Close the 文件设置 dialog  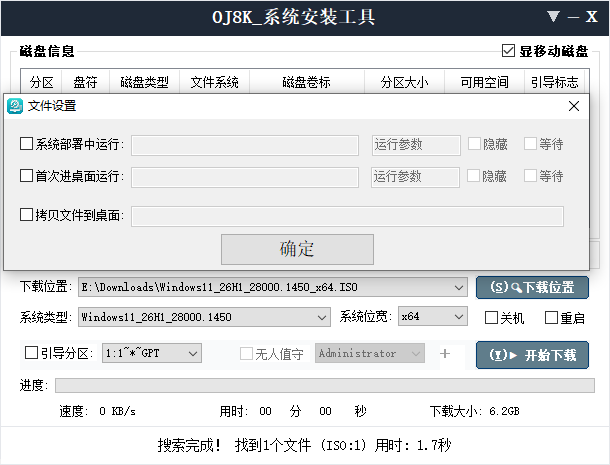tap(573, 106)
